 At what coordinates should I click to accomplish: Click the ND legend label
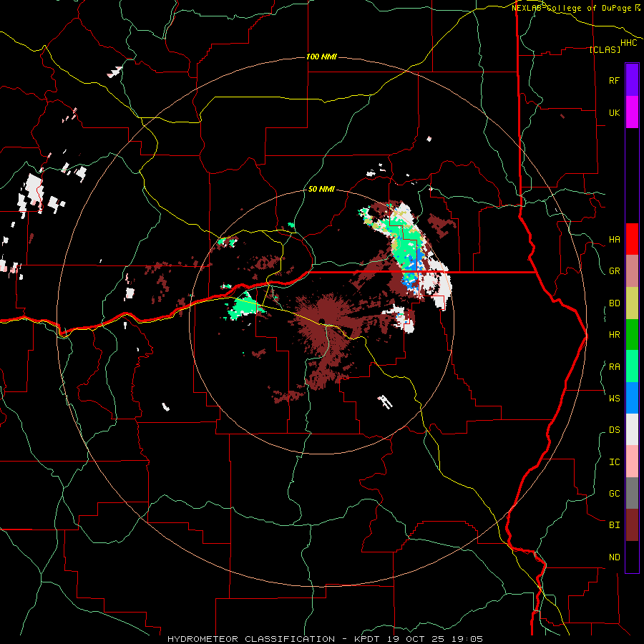pyautogui.click(x=614, y=557)
